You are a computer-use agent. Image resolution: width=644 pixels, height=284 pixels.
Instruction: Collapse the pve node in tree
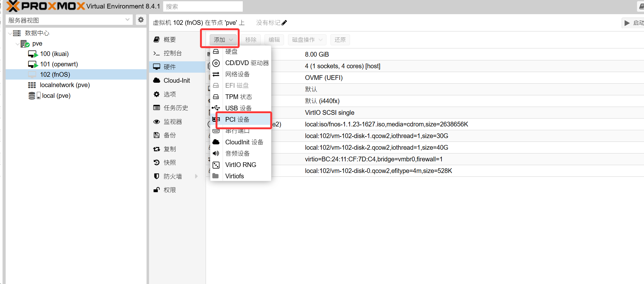point(17,44)
